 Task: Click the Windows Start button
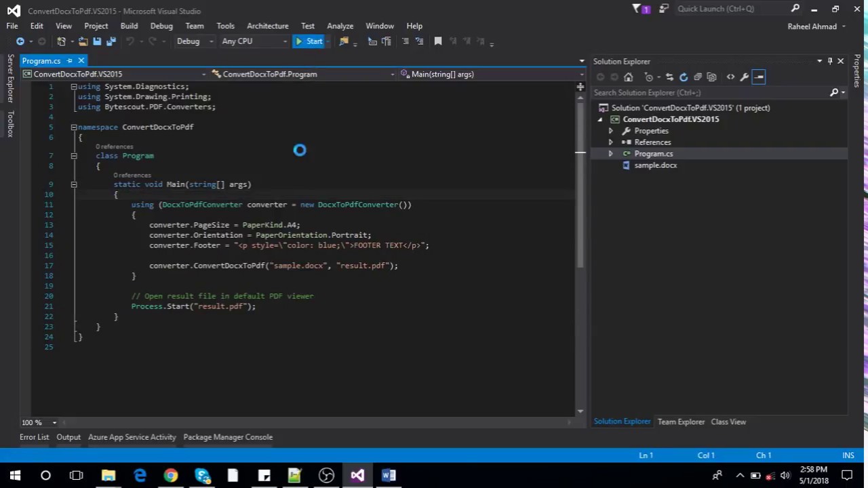(15, 475)
